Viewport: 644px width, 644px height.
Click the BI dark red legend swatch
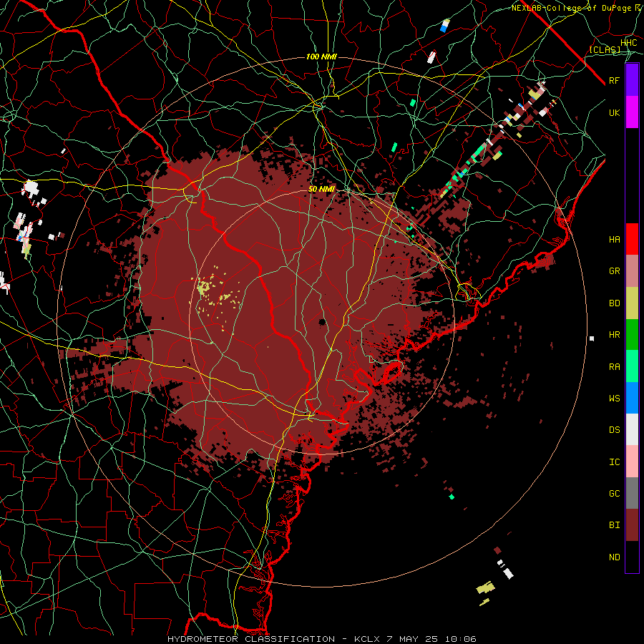pos(632,525)
